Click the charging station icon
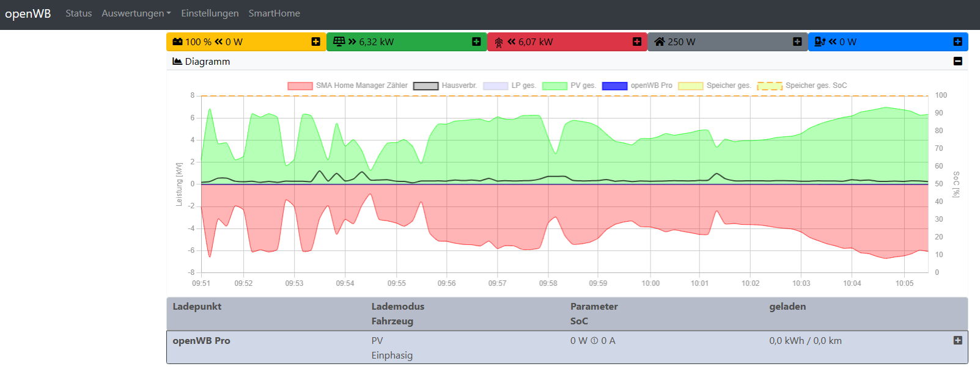Image resolution: width=980 pixels, height=383 pixels. [820, 42]
